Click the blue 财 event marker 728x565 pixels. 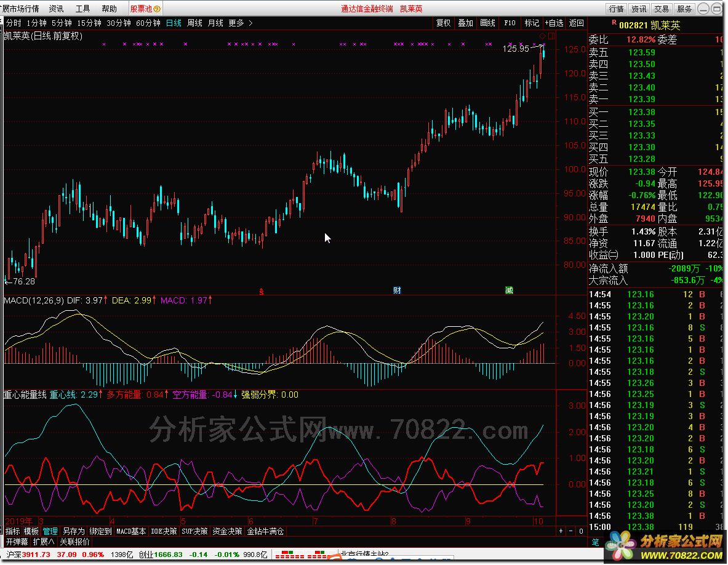tap(397, 291)
